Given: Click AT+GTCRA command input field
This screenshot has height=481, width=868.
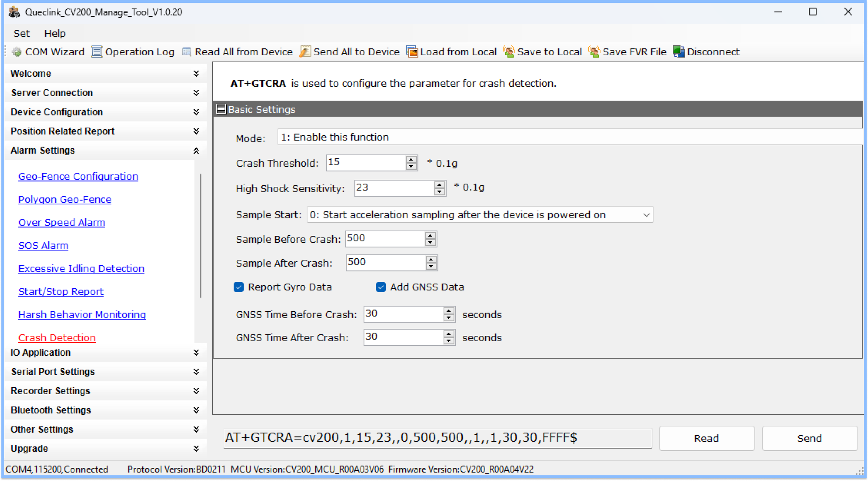Looking at the screenshot, I should coord(436,438).
